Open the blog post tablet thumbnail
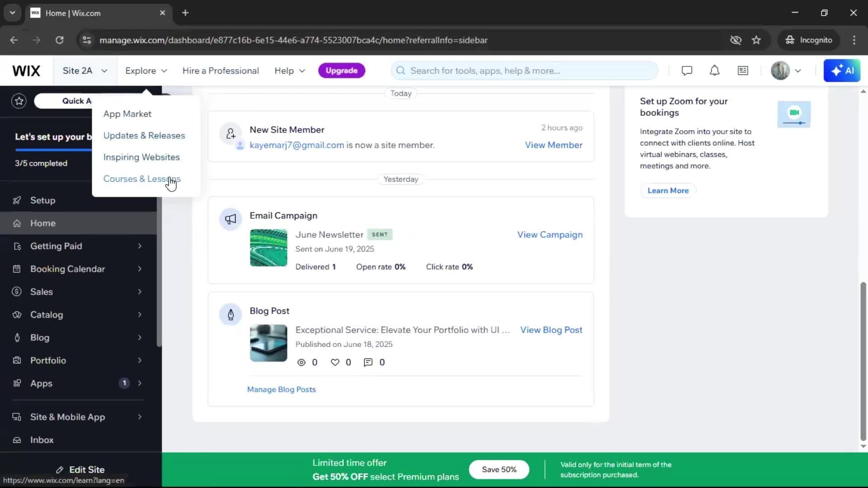This screenshot has height=488, width=868. click(x=269, y=343)
